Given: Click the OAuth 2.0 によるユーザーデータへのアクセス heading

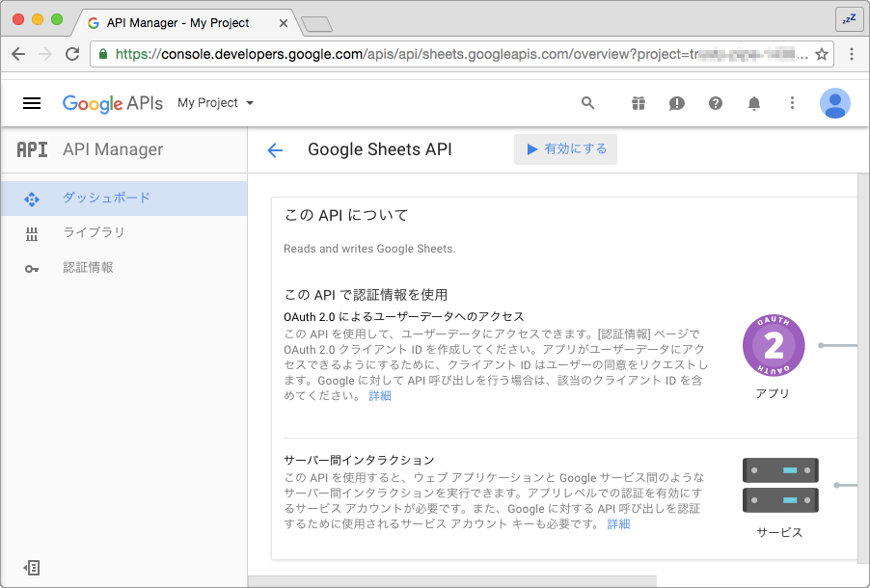Looking at the screenshot, I should (404, 317).
